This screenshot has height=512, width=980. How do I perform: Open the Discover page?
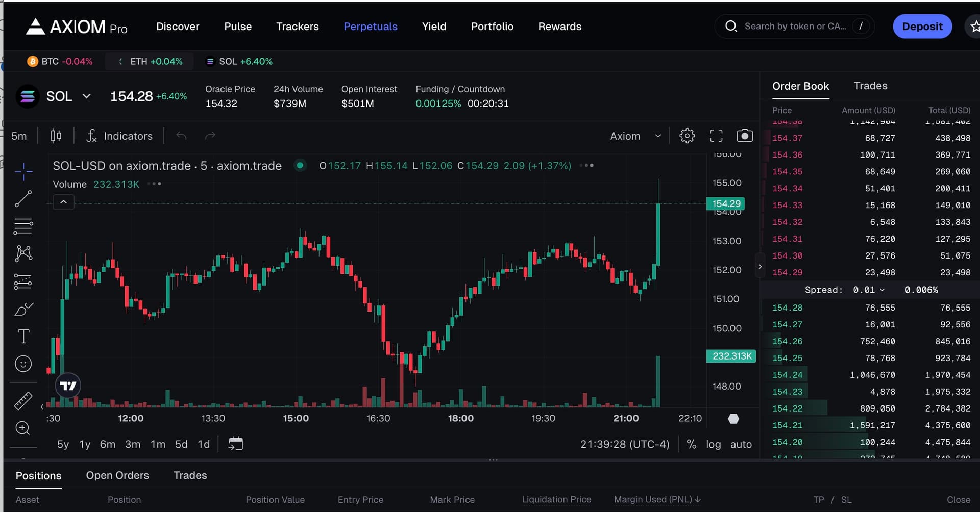pyautogui.click(x=178, y=27)
